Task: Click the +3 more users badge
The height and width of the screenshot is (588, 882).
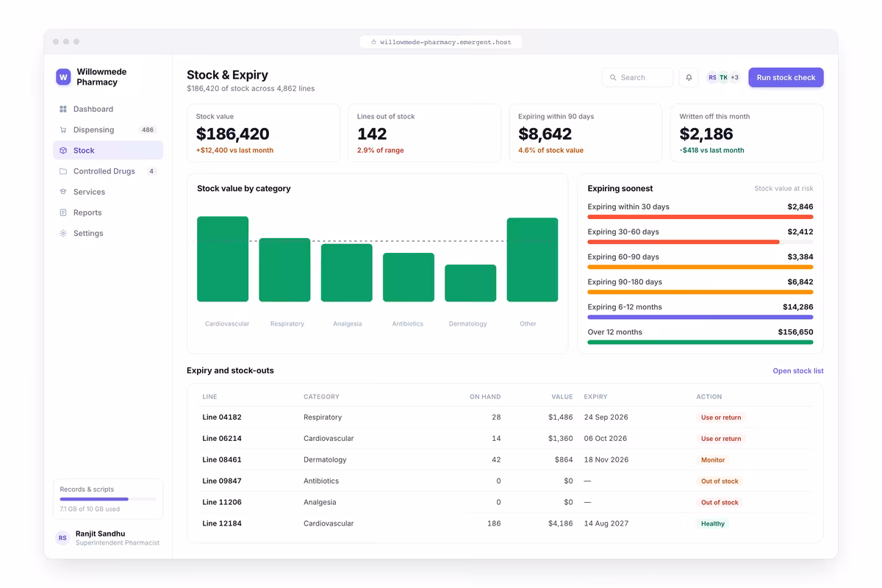Action: click(734, 77)
